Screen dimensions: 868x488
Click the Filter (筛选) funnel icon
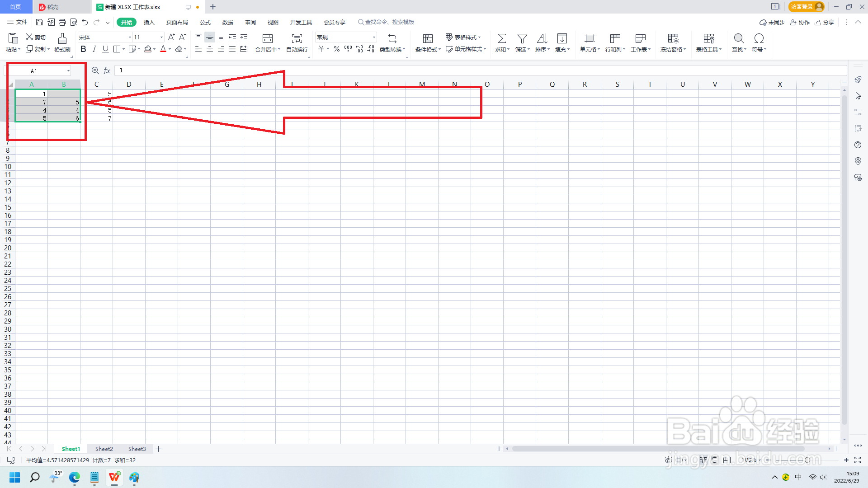[522, 39]
